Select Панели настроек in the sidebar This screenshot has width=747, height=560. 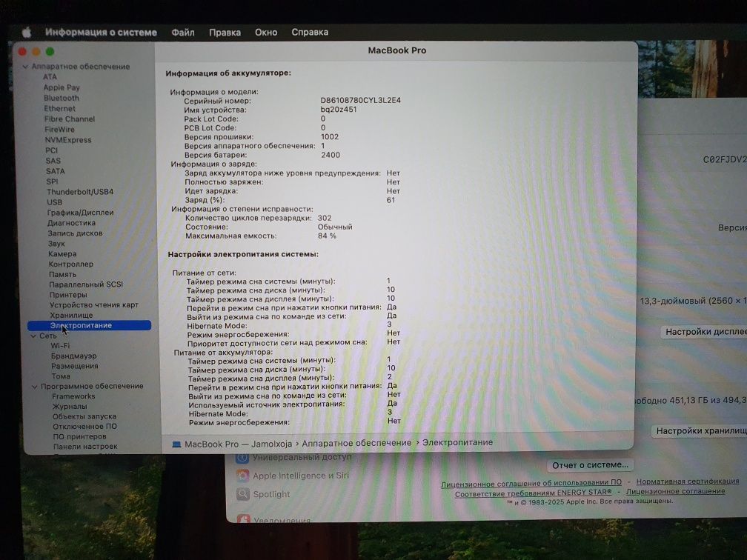(x=85, y=446)
